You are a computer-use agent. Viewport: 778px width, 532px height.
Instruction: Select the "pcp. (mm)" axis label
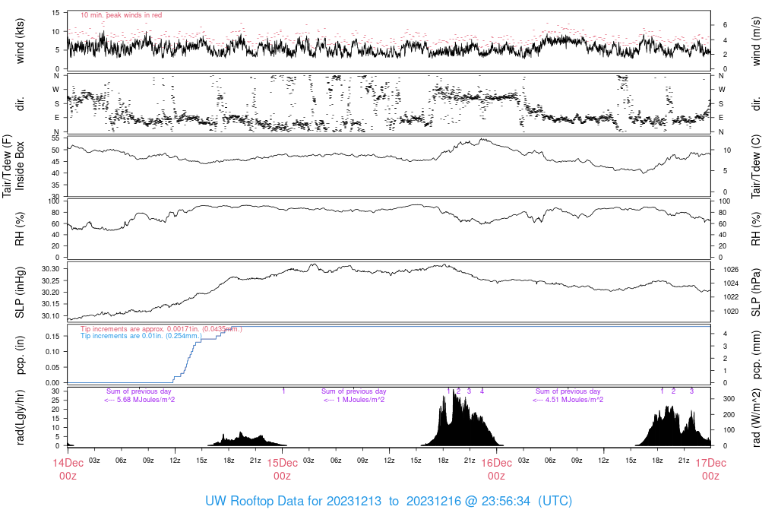[x=756, y=356]
